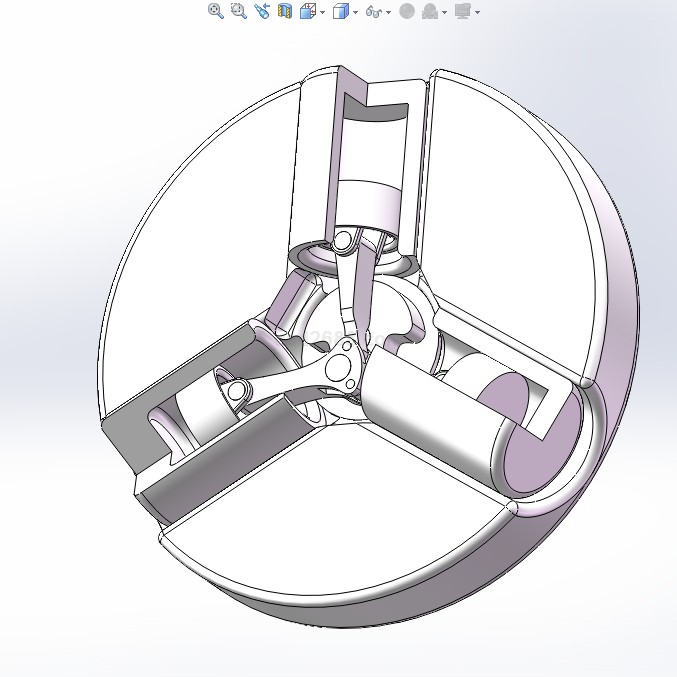Open Edit Appearance sphere tool

coord(406,11)
